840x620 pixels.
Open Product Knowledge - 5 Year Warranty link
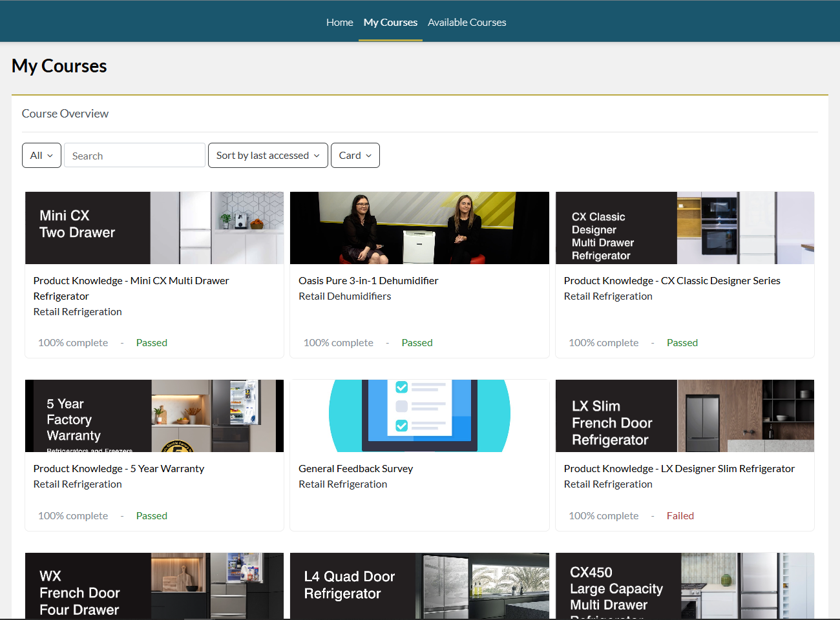point(119,468)
